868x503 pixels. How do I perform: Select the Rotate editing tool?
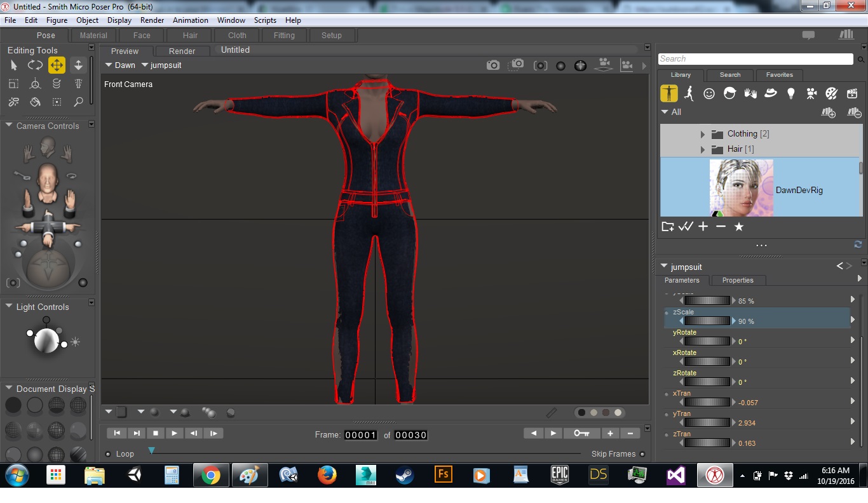35,65
